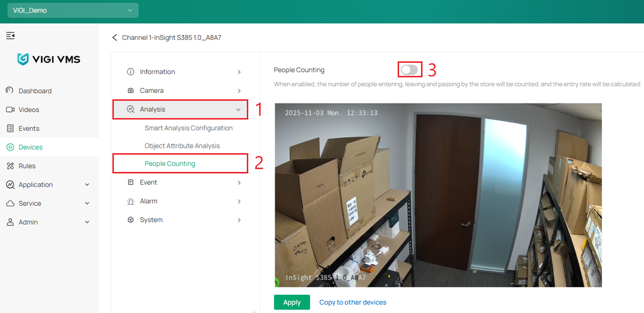Expand the Admin sidebar chevron
Screen dimensions: 644x313
pyautogui.click(x=87, y=222)
